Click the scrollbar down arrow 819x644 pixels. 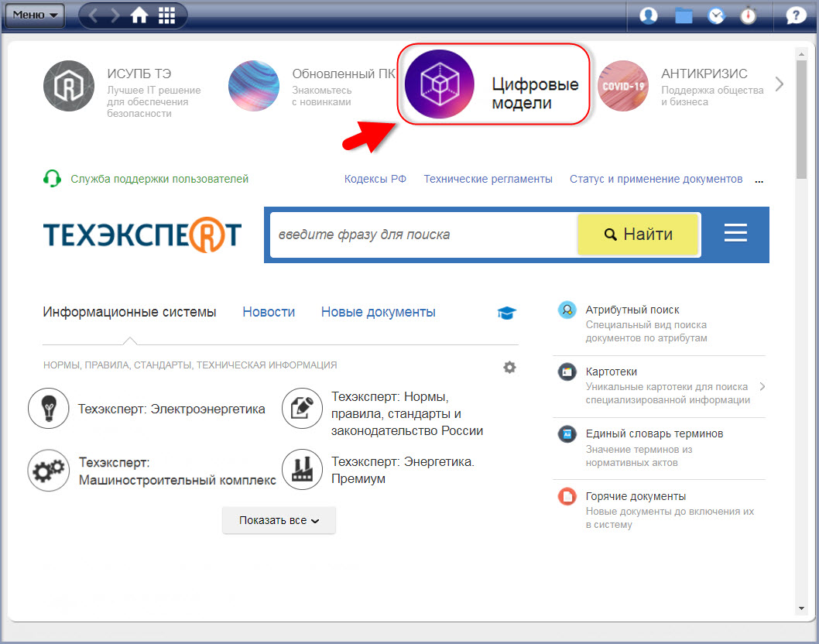pyautogui.click(x=801, y=608)
